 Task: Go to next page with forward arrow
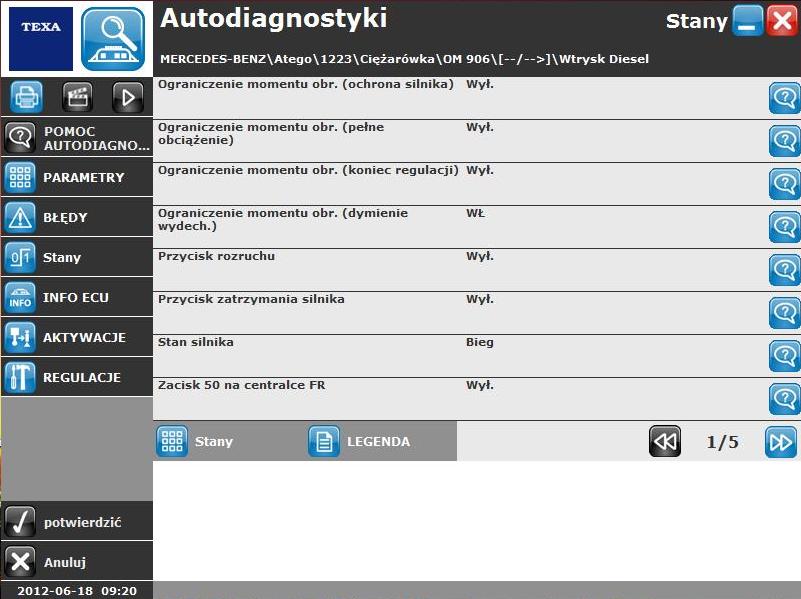click(781, 441)
